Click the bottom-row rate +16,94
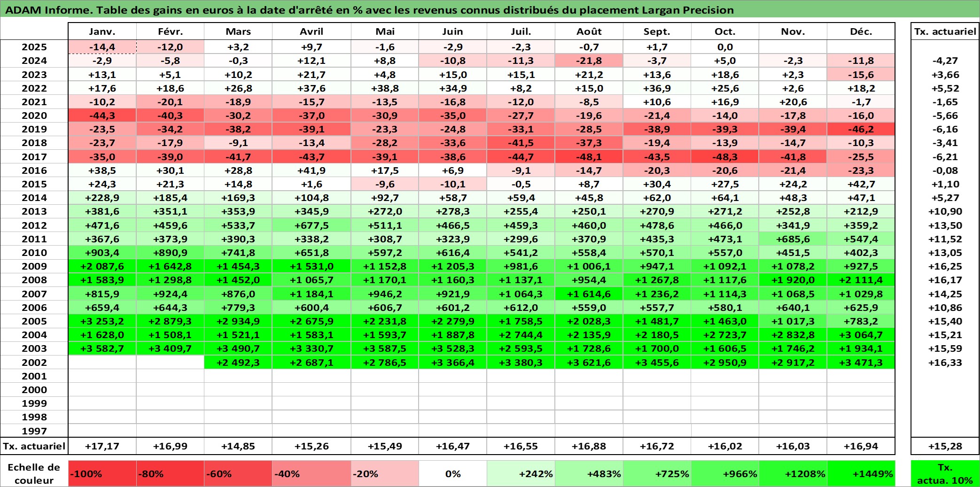 point(861,446)
